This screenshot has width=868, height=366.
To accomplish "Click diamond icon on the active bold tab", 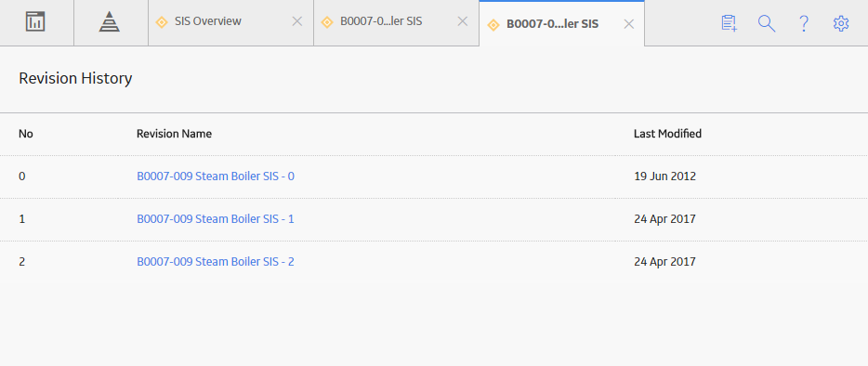I will pyautogui.click(x=493, y=25).
